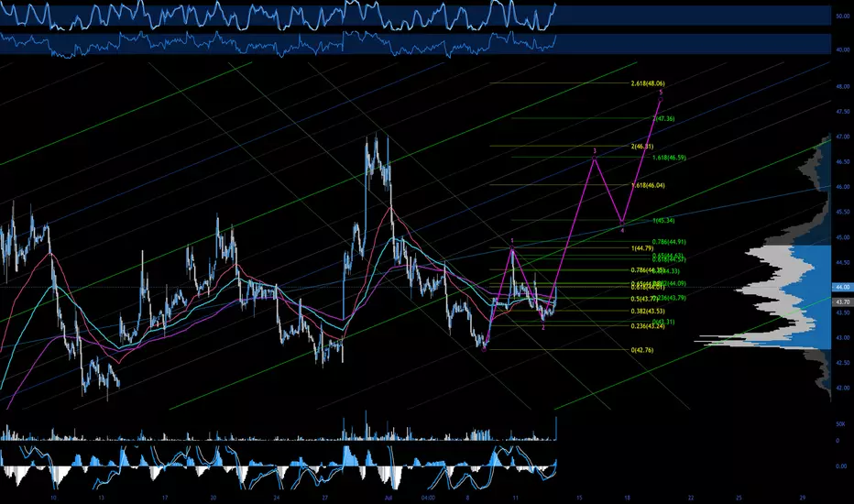The width and height of the screenshot is (854, 504).
Task: Click the 50K volume scale label
Action: click(841, 424)
